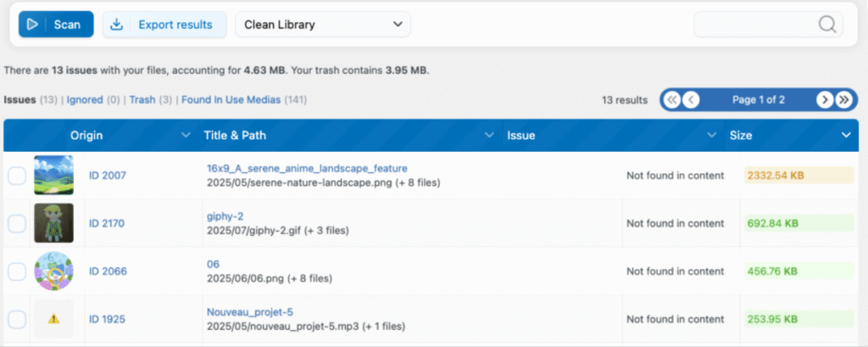Click the warning icon for Nouveau_projet-5
The width and height of the screenshot is (868, 347).
click(x=53, y=320)
